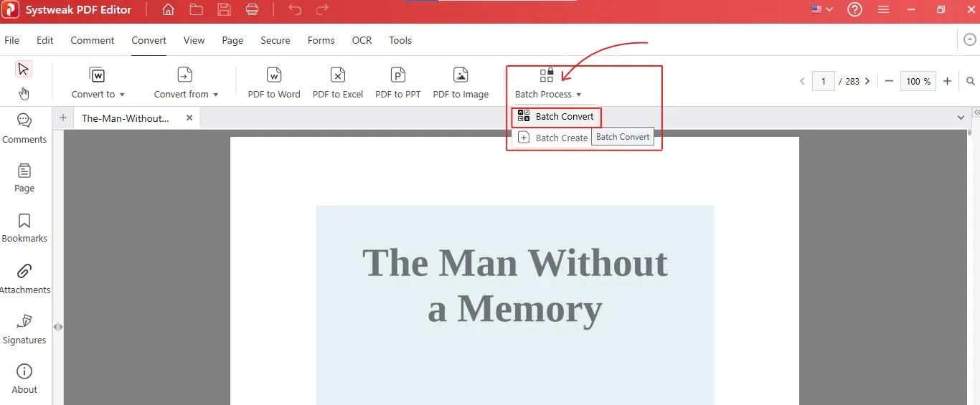The width and height of the screenshot is (980, 405).
Task: Click the PDF to Word icon
Action: coord(274,75)
